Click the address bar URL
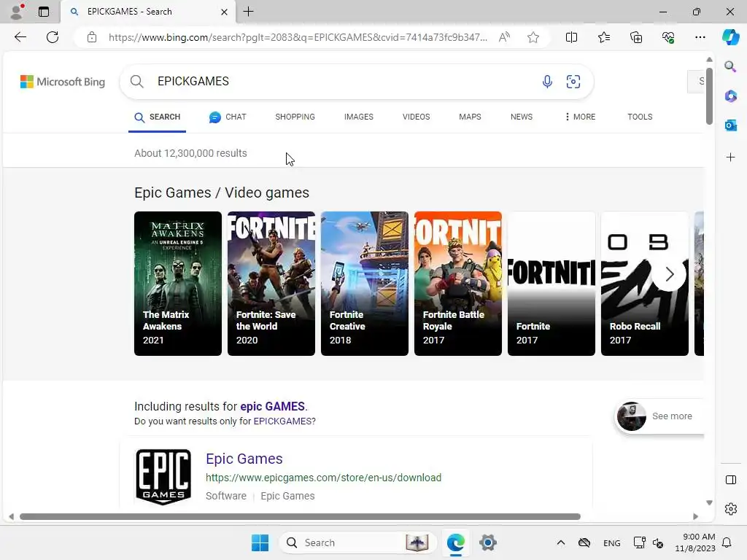 click(298, 37)
